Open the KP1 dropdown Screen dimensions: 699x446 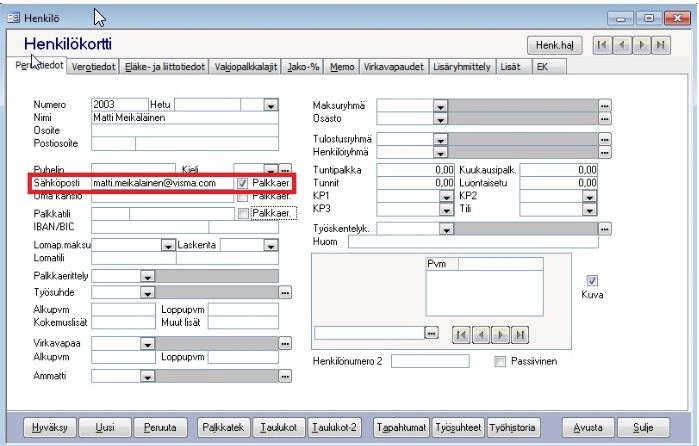point(446,196)
